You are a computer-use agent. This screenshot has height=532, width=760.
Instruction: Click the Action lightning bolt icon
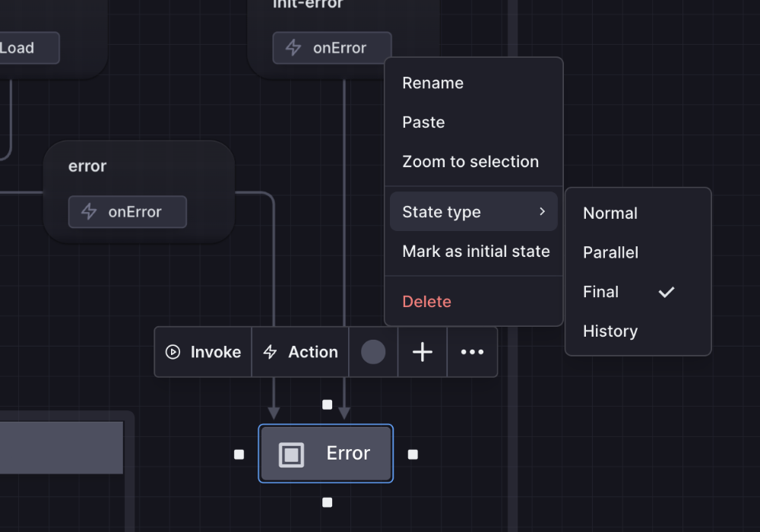(270, 352)
